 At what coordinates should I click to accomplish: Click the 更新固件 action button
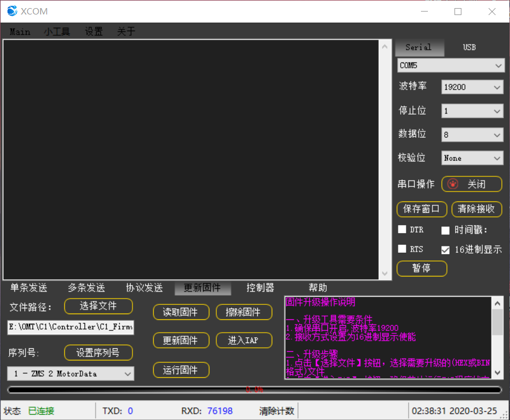pos(181,341)
